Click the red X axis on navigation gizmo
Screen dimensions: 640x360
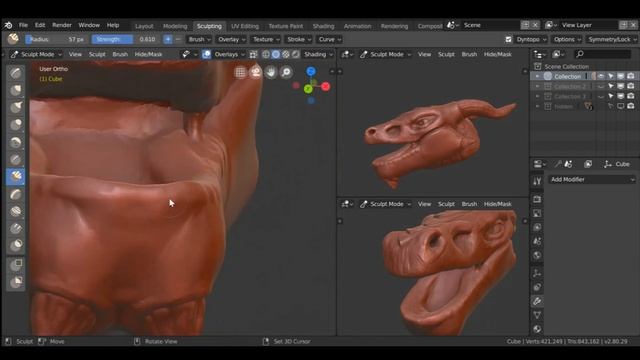coord(325,86)
